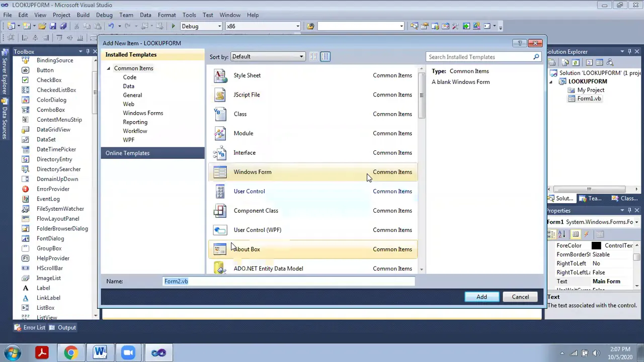Switch to the Class View tab
The width and height of the screenshot is (644, 362).
coord(624,199)
